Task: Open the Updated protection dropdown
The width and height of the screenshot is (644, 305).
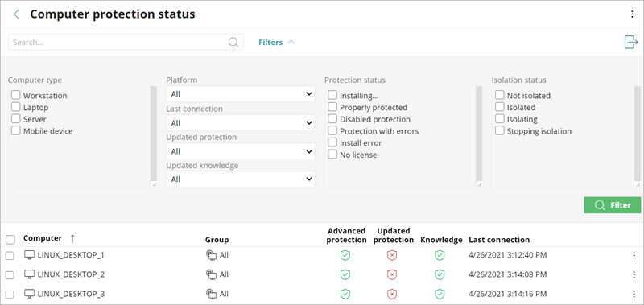Action: (x=241, y=151)
